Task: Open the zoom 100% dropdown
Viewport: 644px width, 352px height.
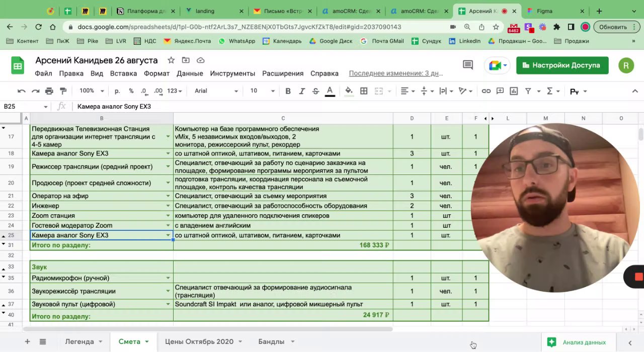Action: coord(92,91)
